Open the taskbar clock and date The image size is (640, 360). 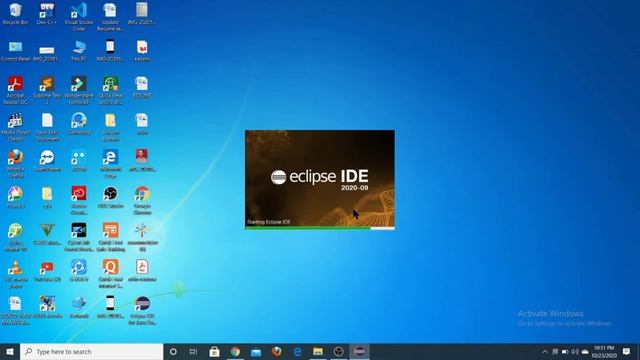pyautogui.click(x=604, y=351)
